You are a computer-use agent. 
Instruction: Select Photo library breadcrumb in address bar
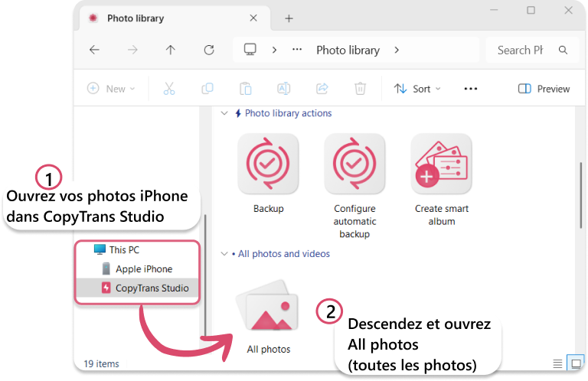348,50
